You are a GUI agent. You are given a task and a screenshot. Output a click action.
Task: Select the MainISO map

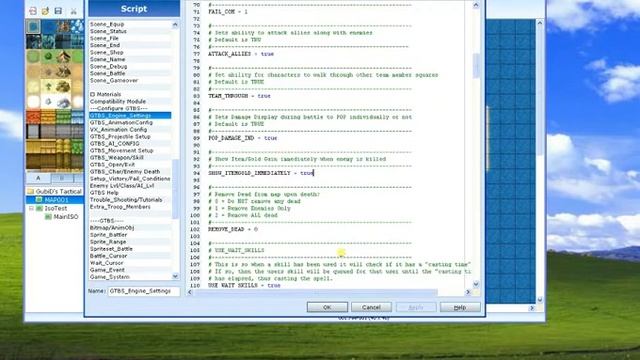tap(65, 217)
